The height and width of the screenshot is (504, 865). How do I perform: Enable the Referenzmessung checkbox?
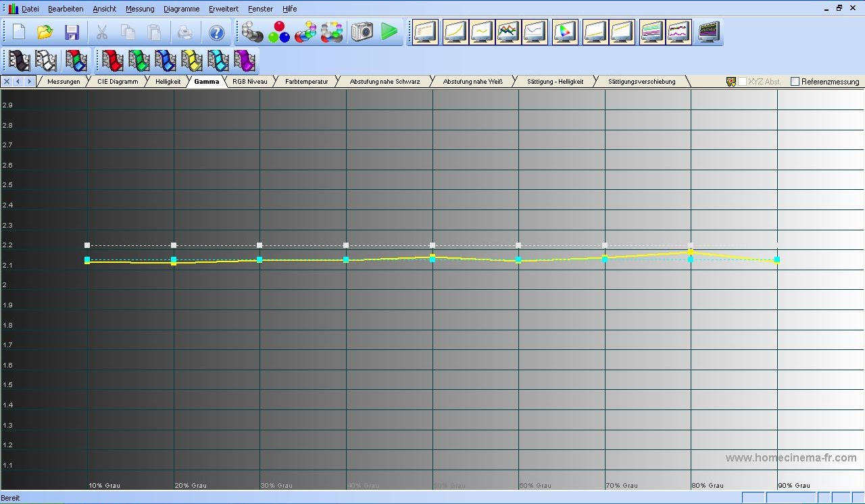click(x=795, y=82)
